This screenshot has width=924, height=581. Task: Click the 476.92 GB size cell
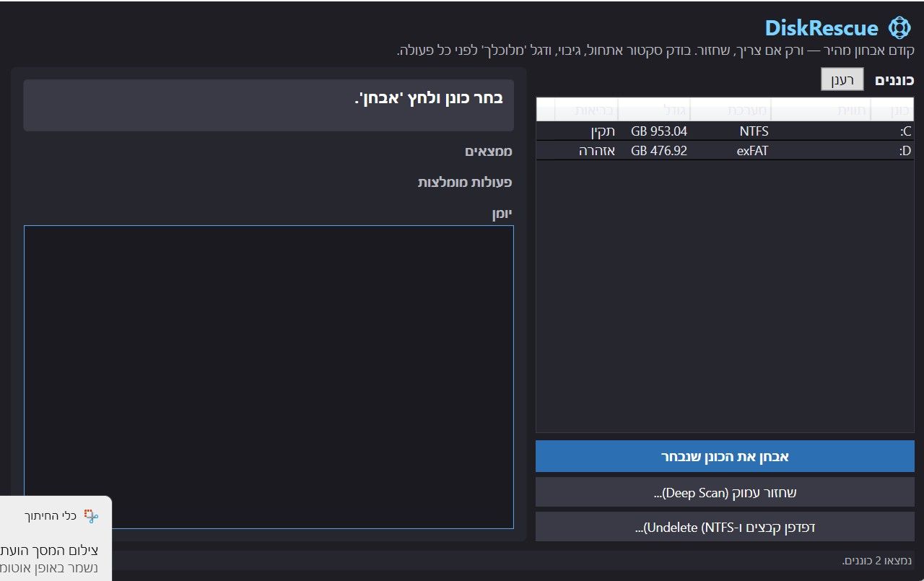coord(659,151)
